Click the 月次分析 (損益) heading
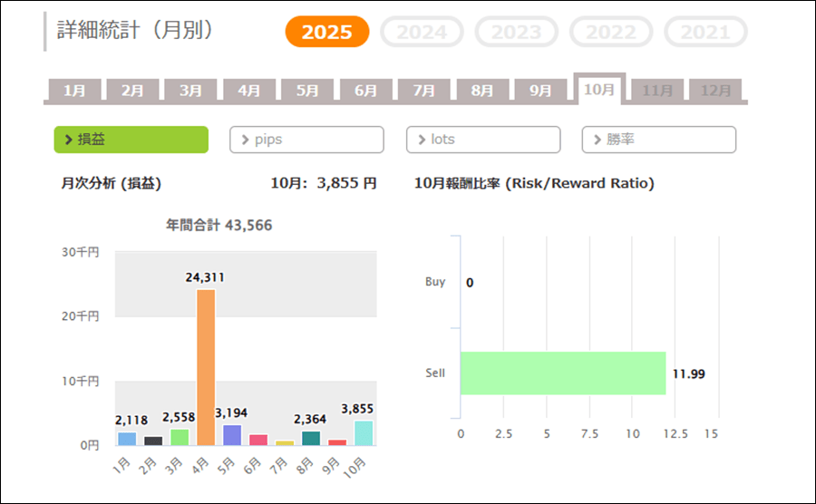The width and height of the screenshot is (816, 504). click(112, 183)
